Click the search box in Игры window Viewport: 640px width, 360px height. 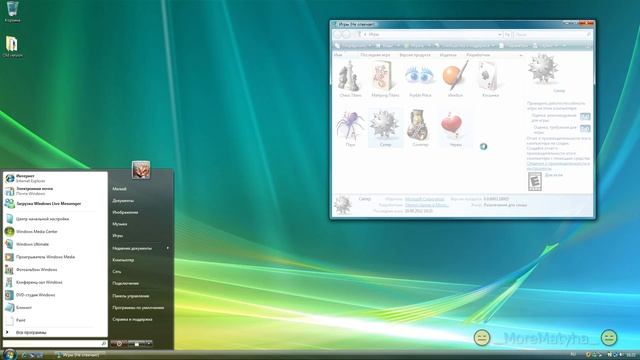[x=553, y=35]
